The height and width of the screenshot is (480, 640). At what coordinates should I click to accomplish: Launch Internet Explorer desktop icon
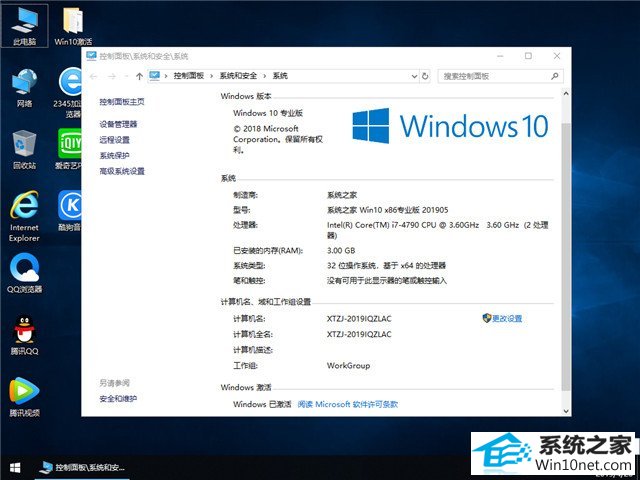coord(24,216)
